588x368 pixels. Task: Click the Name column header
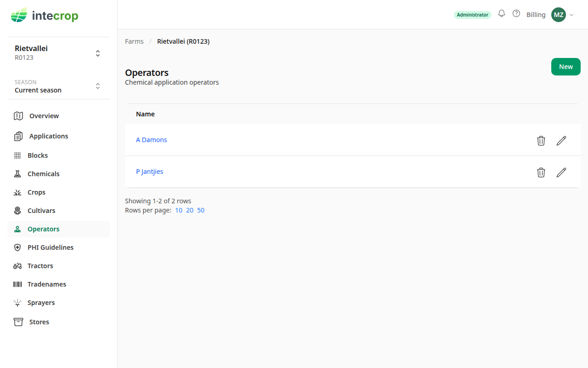pos(145,114)
